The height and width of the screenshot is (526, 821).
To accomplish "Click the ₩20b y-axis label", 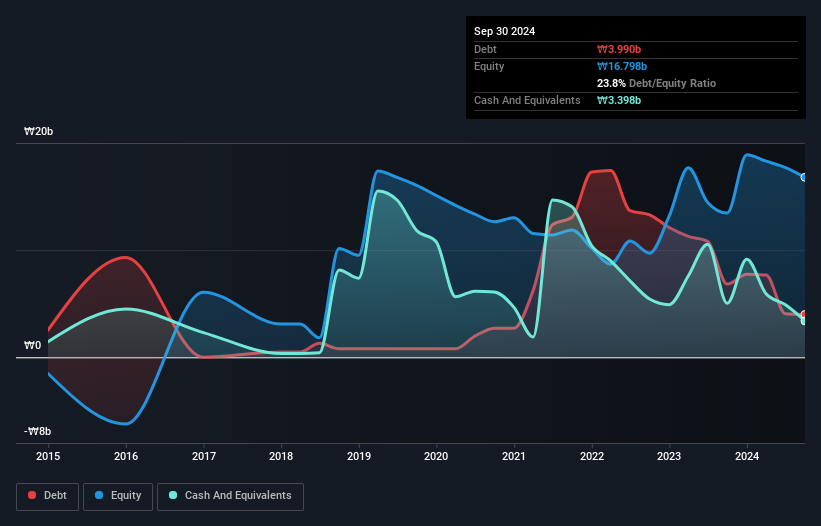I will (39, 131).
